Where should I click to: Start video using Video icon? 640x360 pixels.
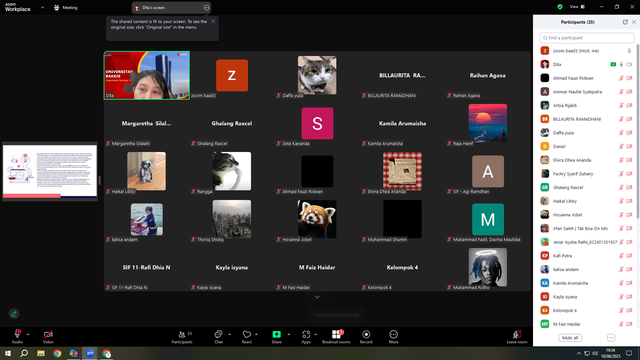(x=48, y=334)
